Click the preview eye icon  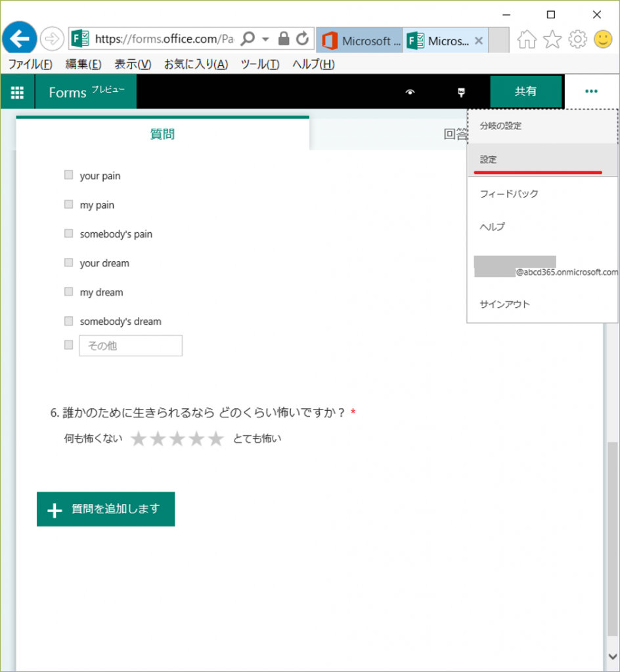coord(410,92)
